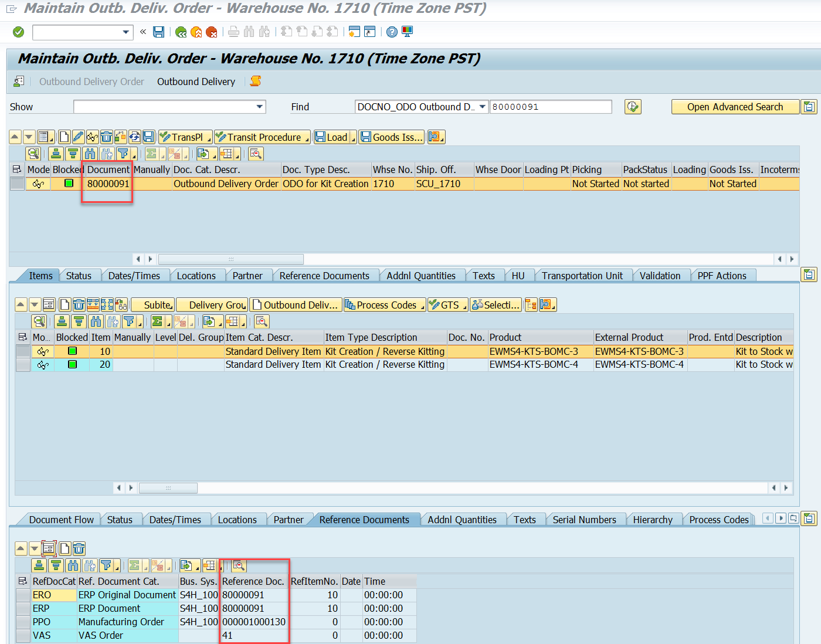Click the green Back icon
821x644 pixels.
[x=181, y=32]
